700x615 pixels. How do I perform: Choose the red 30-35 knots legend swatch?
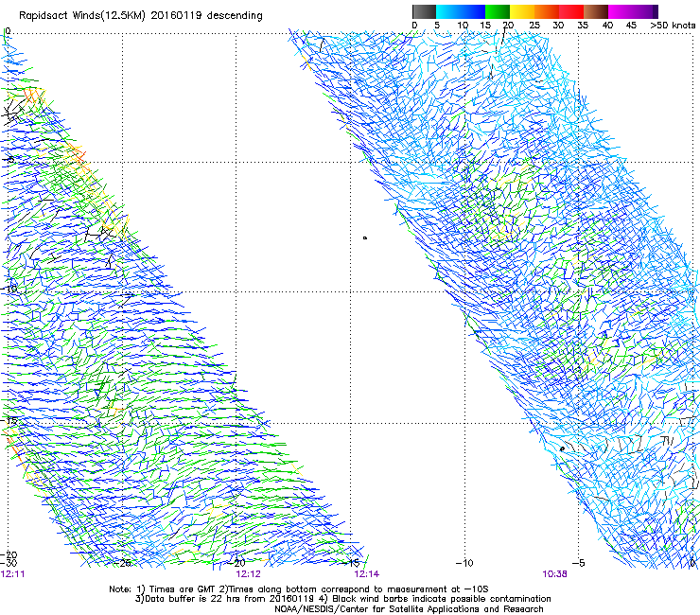(571, 11)
